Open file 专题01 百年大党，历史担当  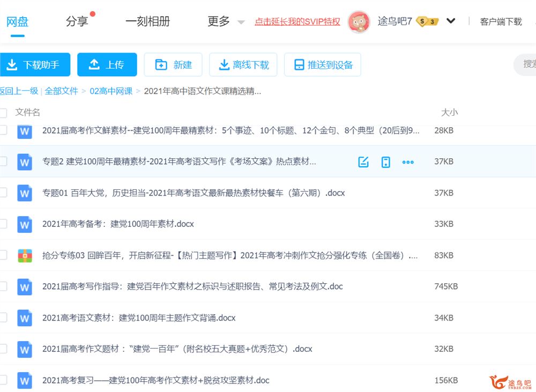coord(193,193)
